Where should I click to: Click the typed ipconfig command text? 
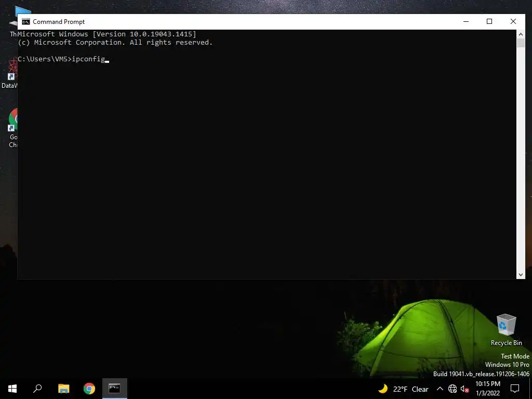(x=88, y=59)
